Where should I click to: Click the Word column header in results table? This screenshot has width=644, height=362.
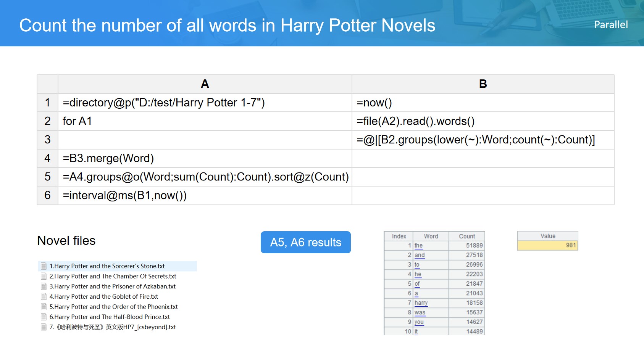431,237
